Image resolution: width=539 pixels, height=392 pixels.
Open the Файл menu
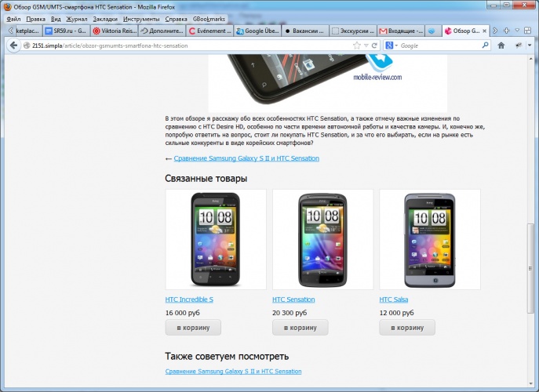pyautogui.click(x=13, y=20)
